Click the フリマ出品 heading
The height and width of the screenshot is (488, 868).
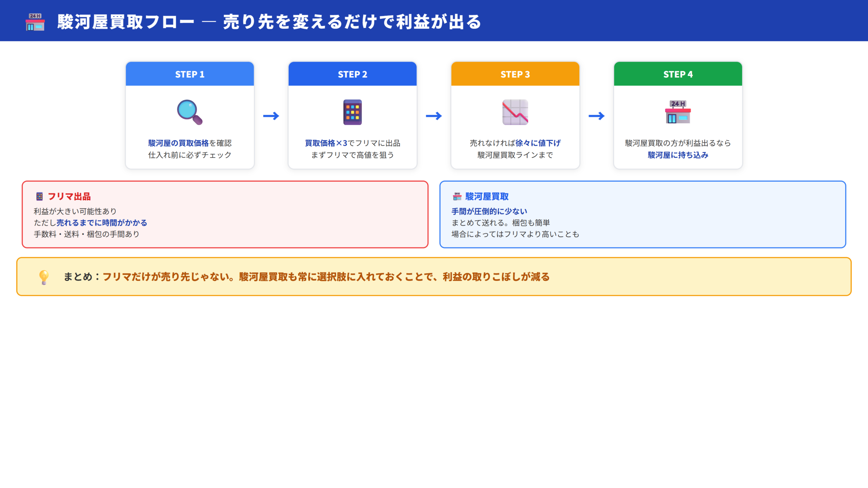point(69,197)
